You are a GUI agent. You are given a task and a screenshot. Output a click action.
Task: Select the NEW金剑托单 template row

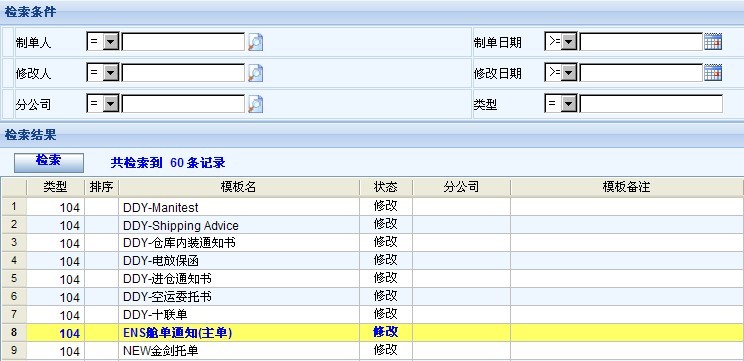click(372, 351)
